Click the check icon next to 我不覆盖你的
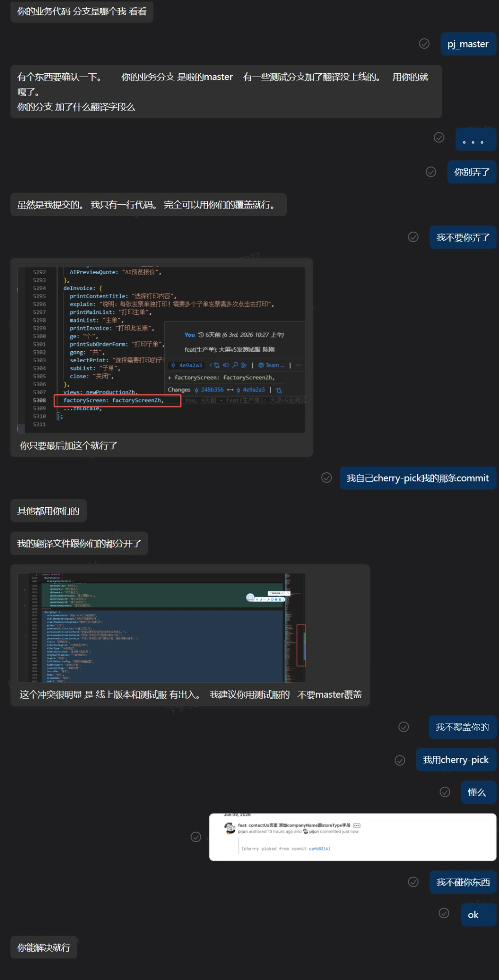This screenshot has height=980, width=499. point(404,727)
